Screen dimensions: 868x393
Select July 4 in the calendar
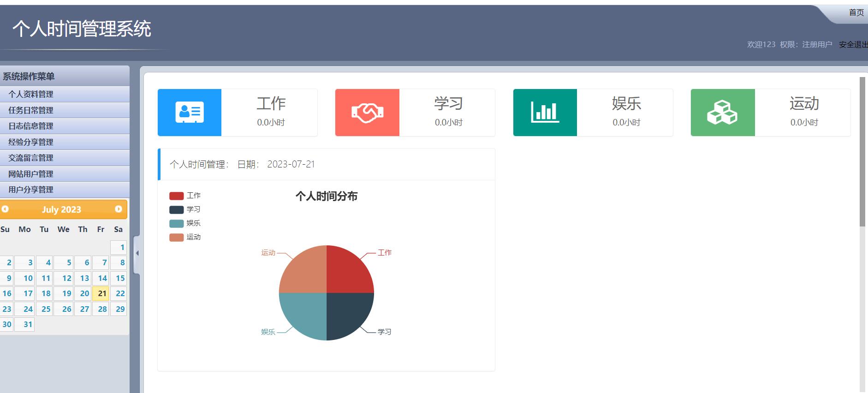pos(44,262)
